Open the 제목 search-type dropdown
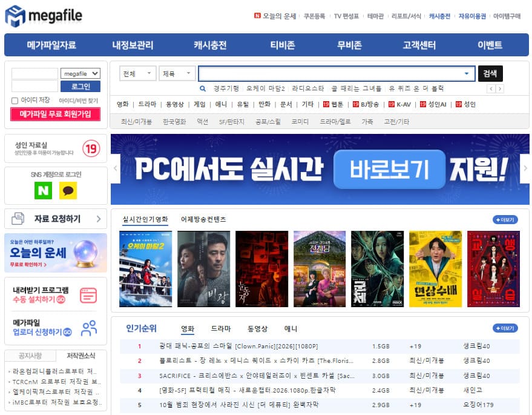532x415 pixels. (x=177, y=73)
